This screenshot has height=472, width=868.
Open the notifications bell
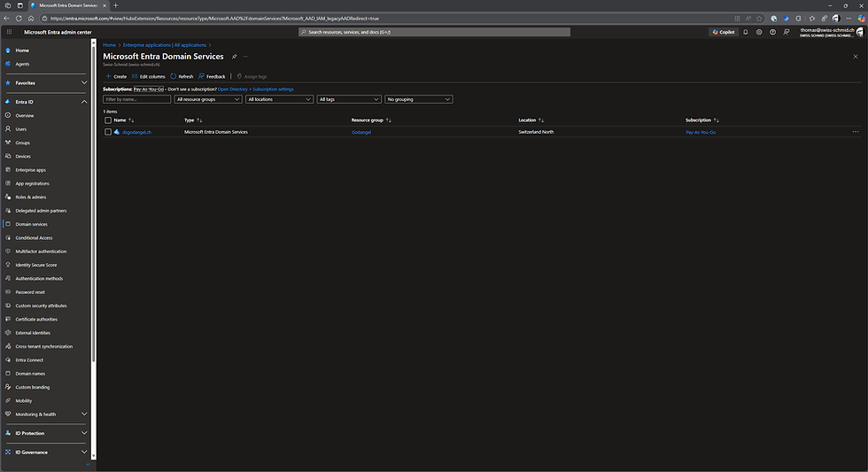coord(745,32)
